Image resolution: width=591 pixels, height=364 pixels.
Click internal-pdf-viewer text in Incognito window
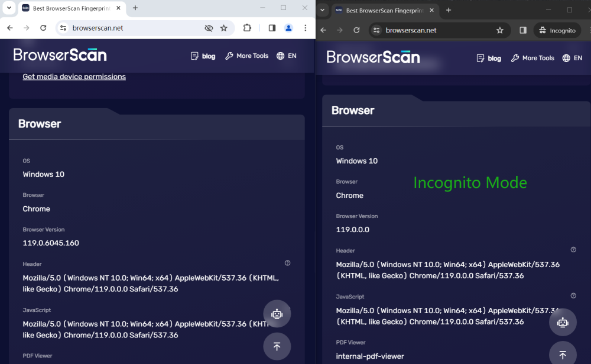click(370, 356)
